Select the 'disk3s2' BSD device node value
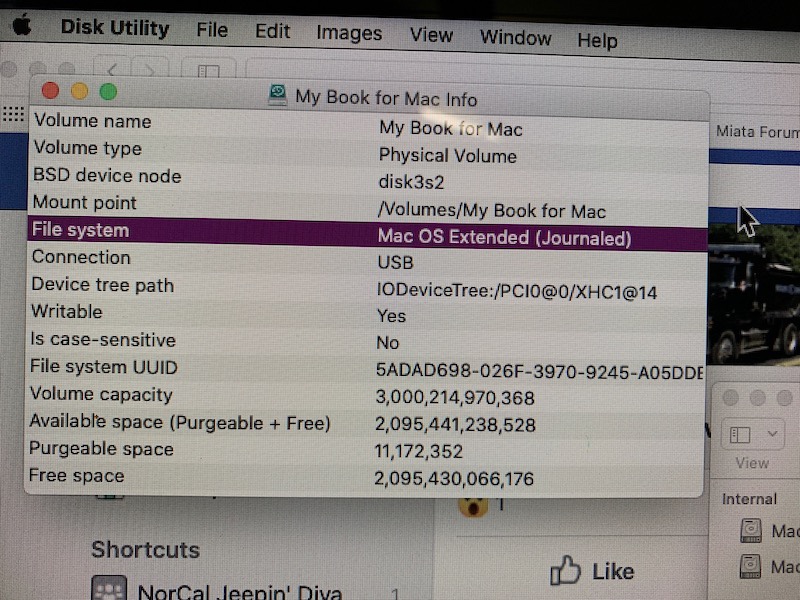The height and width of the screenshot is (600, 800). 411,182
